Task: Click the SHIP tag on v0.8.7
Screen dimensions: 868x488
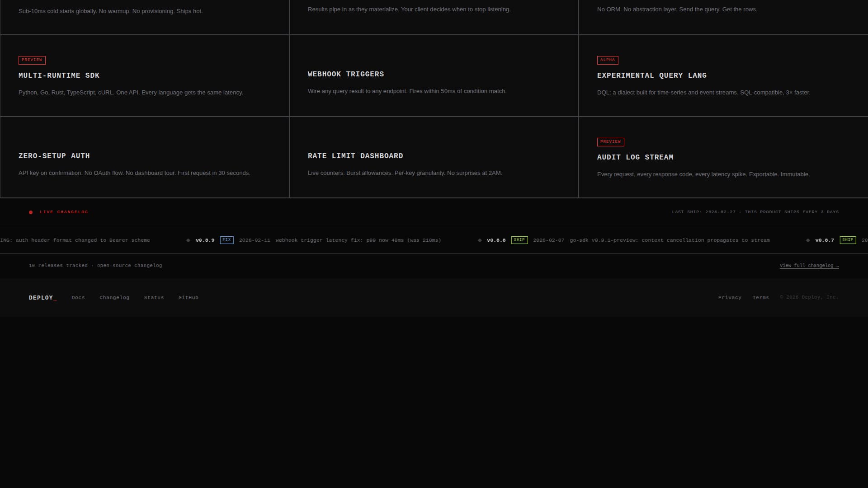Action: (848, 240)
